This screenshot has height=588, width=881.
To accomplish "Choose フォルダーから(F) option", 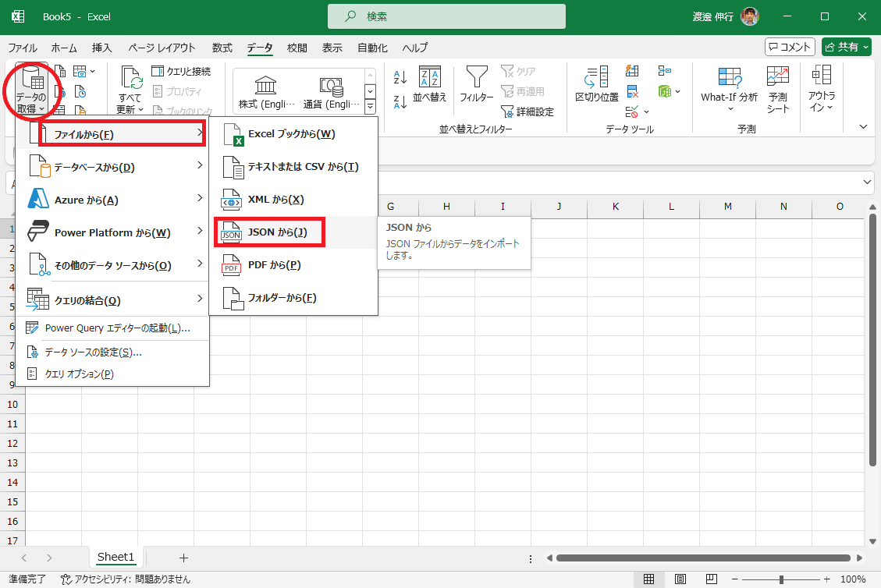I will click(293, 298).
